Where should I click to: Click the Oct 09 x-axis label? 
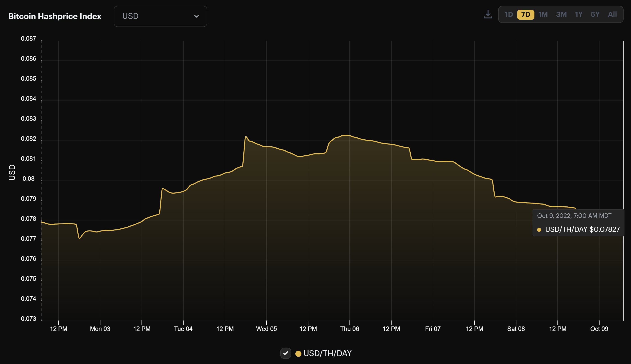pos(599,329)
